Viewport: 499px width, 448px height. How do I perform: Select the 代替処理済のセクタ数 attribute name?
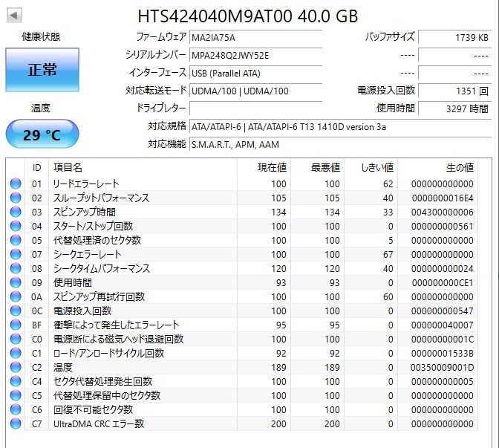click(x=97, y=240)
